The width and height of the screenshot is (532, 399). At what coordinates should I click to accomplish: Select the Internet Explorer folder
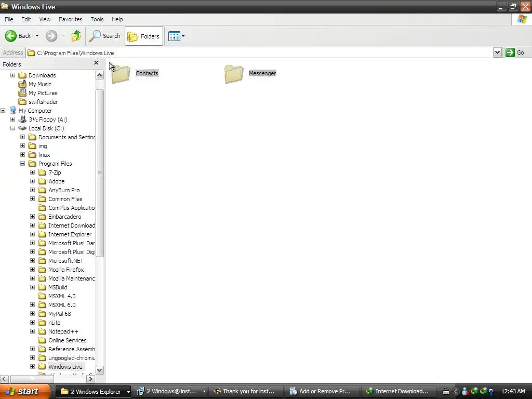coord(70,234)
